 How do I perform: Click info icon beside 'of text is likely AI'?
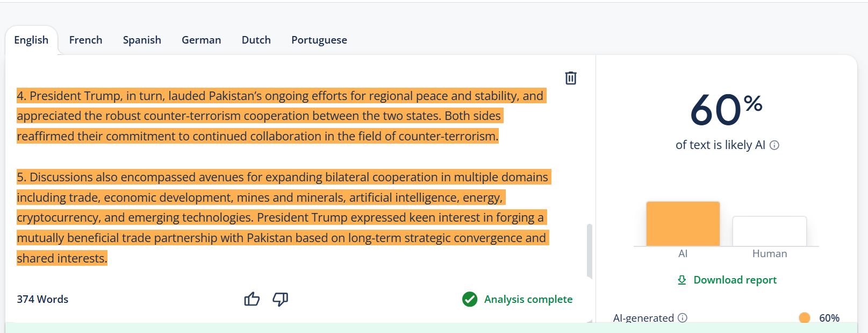coord(774,145)
